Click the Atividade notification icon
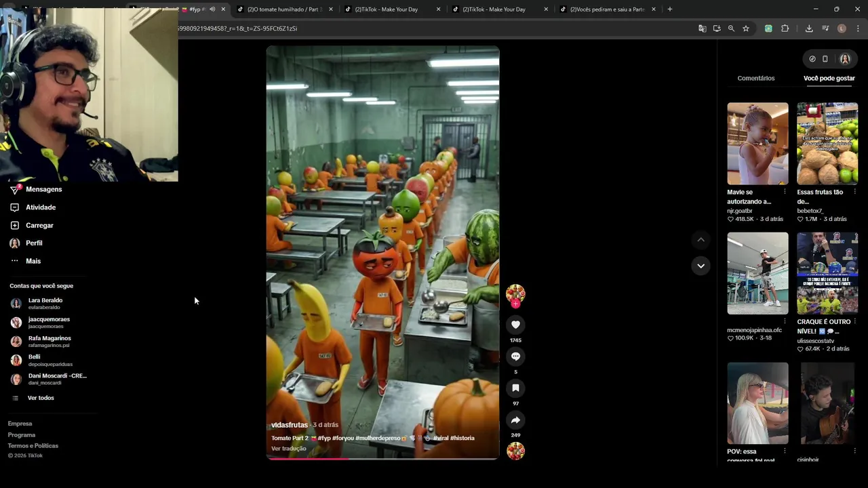868x488 pixels. point(15,207)
